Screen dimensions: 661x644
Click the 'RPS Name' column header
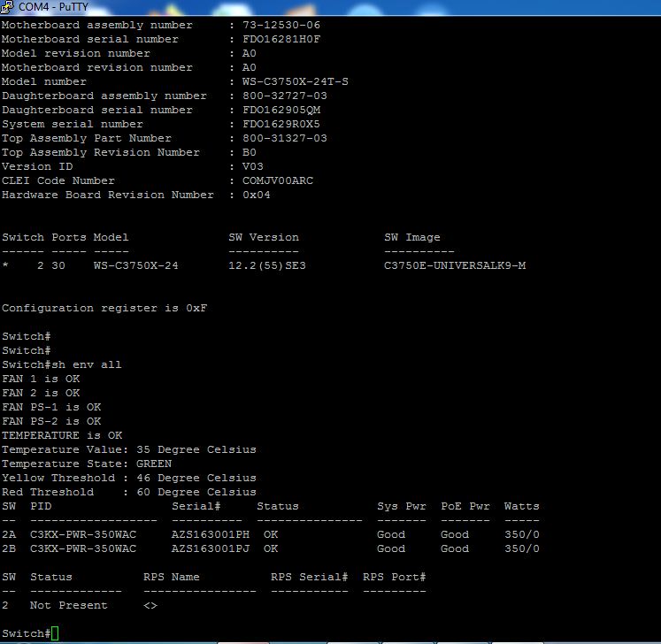pos(171,577)
